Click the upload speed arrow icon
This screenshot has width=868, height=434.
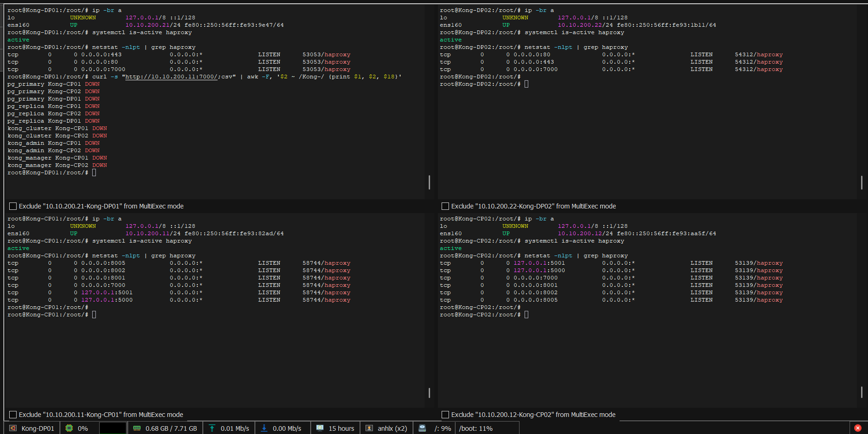pyautogui.click(x=212, y=428)
